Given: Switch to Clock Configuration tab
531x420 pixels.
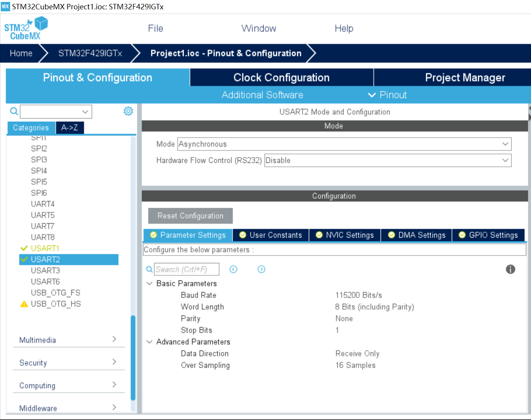Looking at the screenshot, I should point(282,77).
